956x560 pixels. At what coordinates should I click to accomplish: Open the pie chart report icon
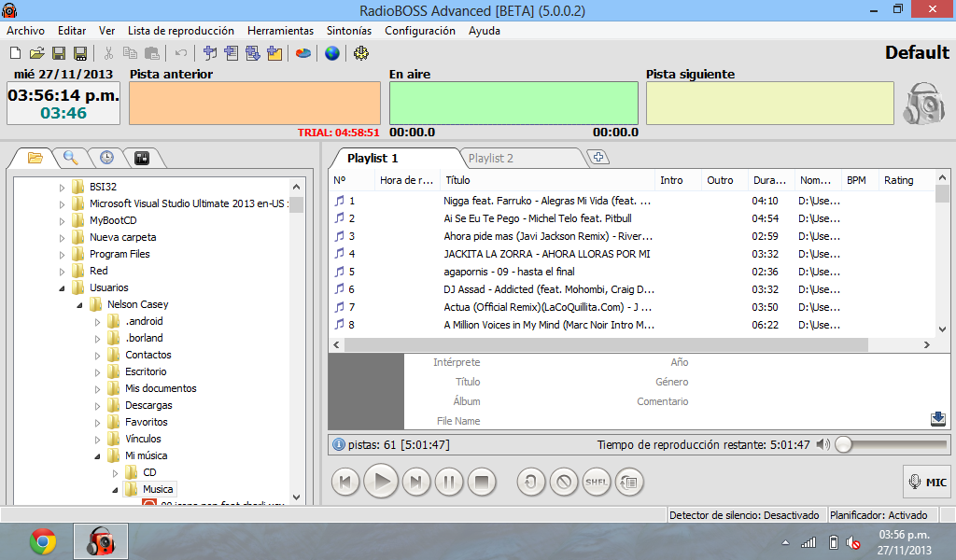pyautogui.click(x=303, y=53)
